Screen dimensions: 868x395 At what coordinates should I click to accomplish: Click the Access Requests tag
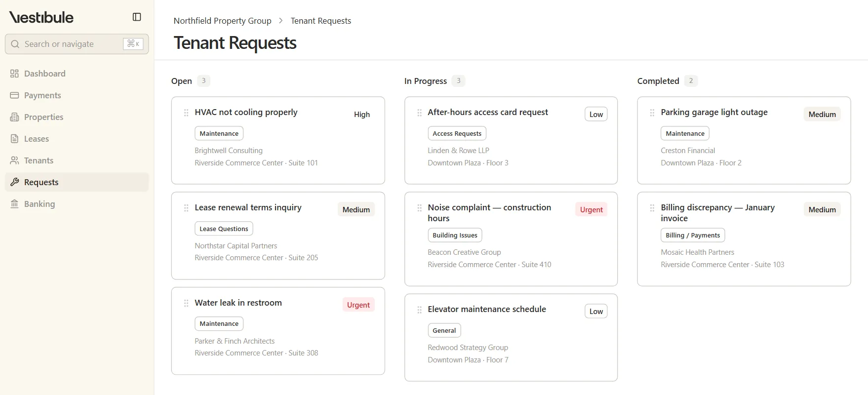(x=457, y=133)
